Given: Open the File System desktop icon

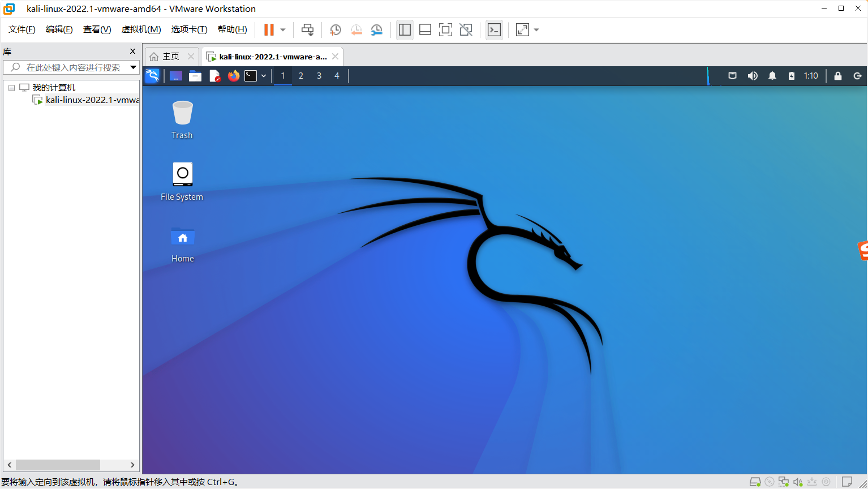Looking at the screenshot, I should 182,182.
